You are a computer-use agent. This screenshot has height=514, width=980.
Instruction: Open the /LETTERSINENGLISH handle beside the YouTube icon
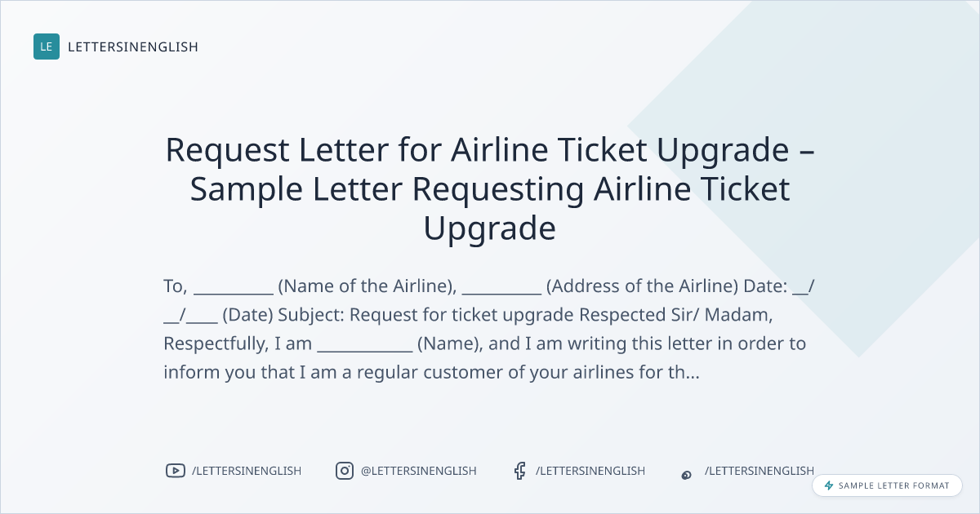[x=247, y=471]
